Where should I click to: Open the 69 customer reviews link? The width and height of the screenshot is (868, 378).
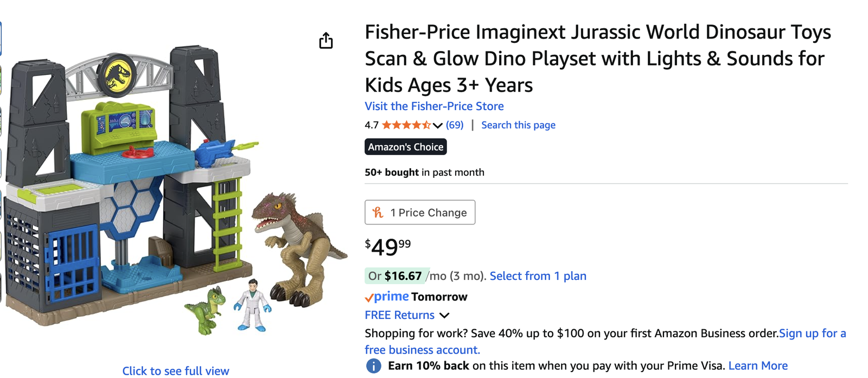click(x=455, y=125)
